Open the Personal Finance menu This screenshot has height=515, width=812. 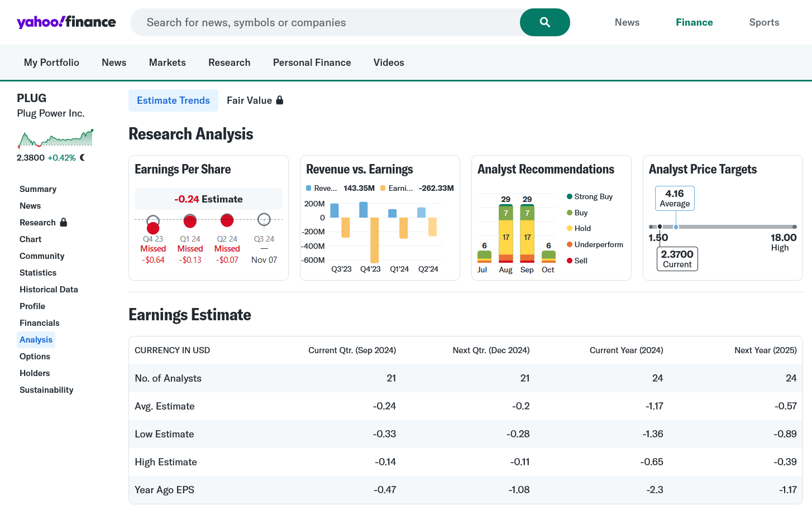312,62
